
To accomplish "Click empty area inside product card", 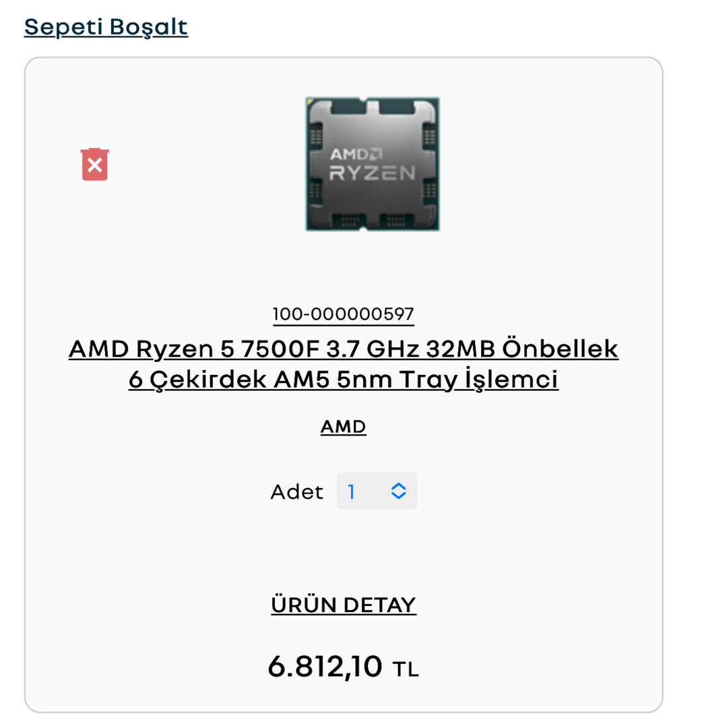I will 539,539.
